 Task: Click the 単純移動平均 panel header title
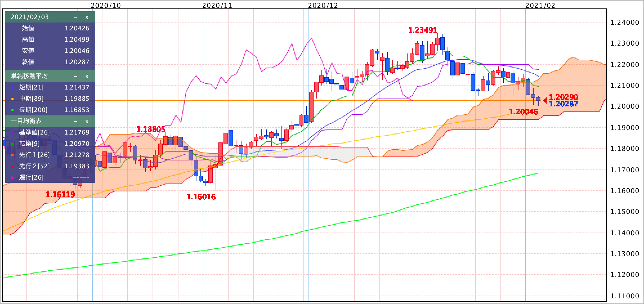[29, 76]
